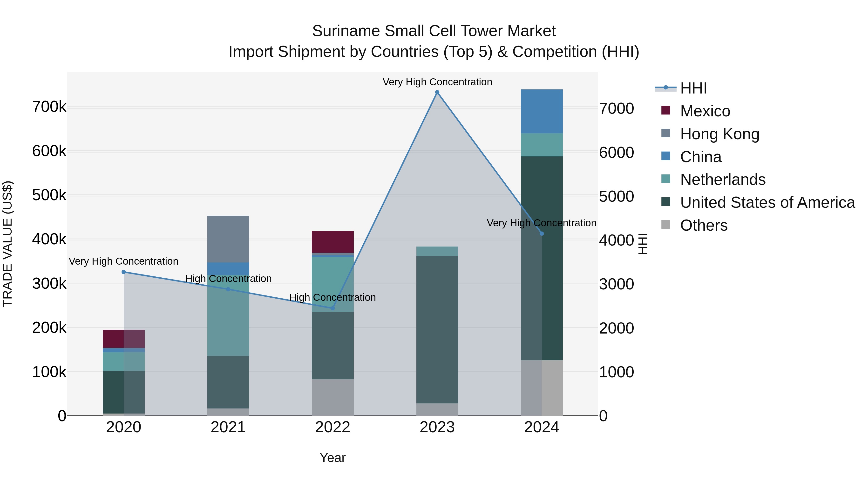
Task: Click the 2022 x-axis year label
Action: (x=332, y=427)
